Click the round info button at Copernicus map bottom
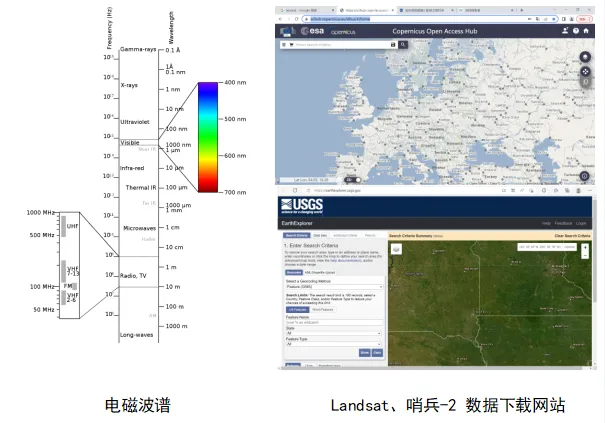The height and width of the screenshot is (423, 605). pyautogui.click(x=584, y=176)
